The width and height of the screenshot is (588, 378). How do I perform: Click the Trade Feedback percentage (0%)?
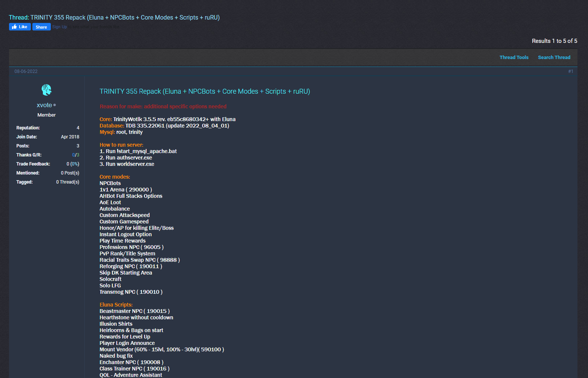click(x=75, y=164)
